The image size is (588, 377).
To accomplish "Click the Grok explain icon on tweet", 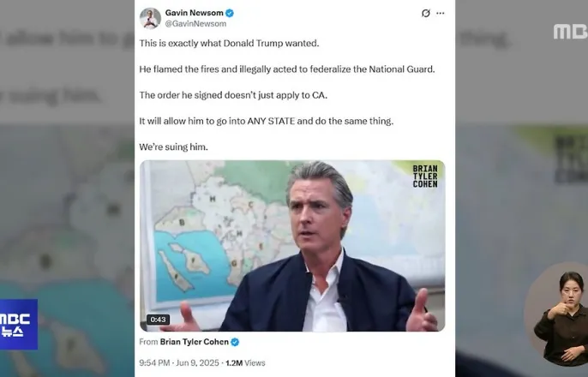I will click(x=426, y=13).
